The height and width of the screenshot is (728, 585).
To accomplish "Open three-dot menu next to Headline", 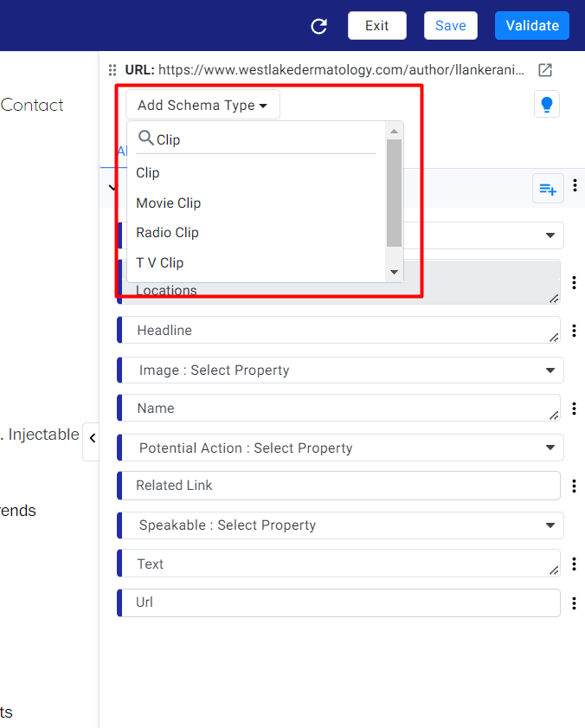I will (575, 331).
